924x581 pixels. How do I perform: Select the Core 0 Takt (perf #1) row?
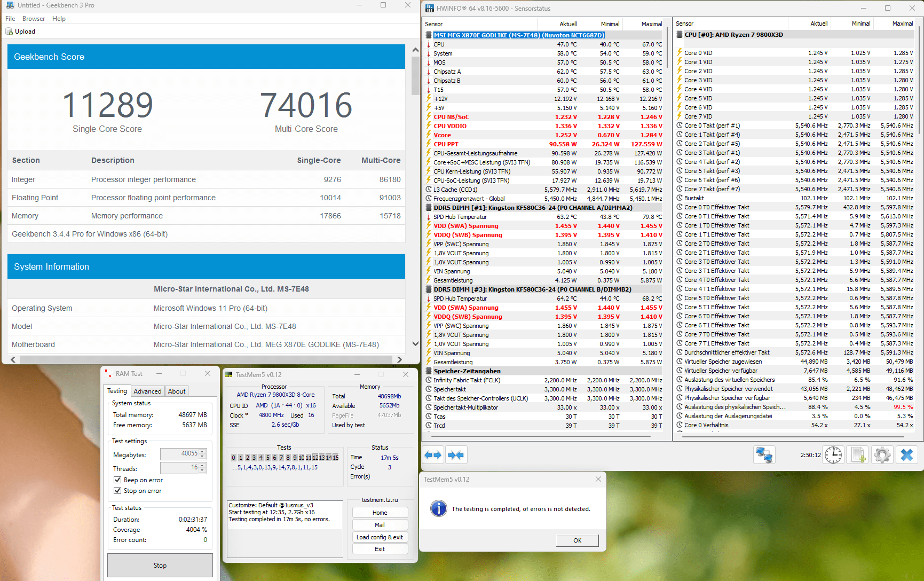tap(795, 125)
